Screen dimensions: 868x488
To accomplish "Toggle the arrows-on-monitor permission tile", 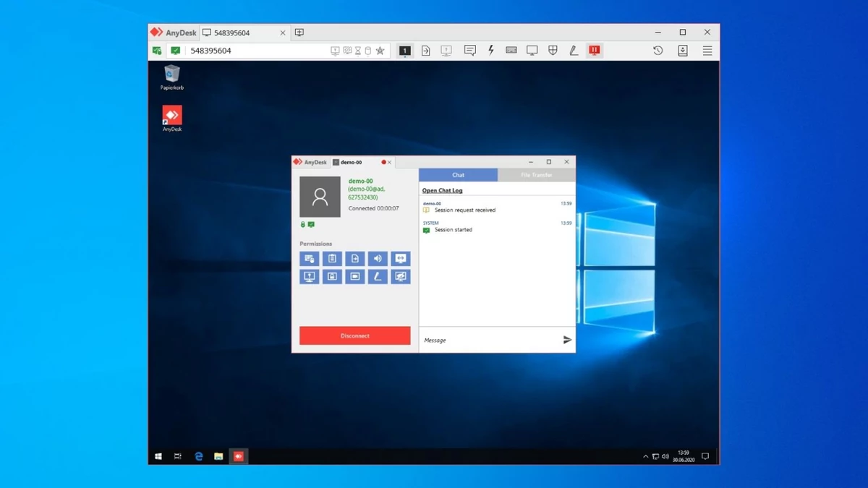I will pyautogui.click(x=401, y=258).
